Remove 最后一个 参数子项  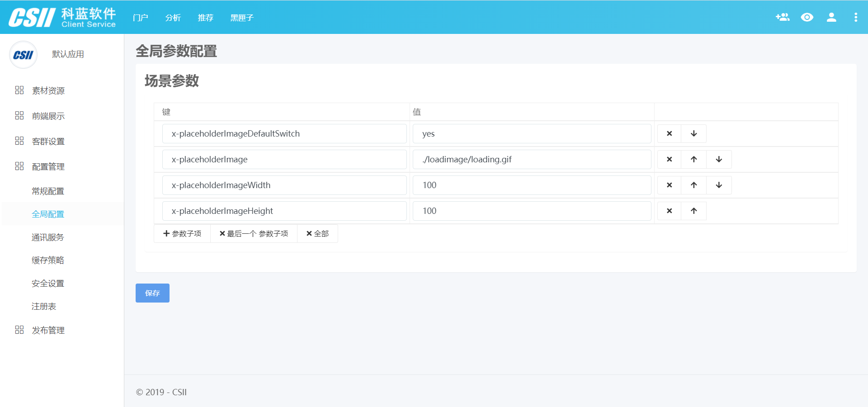click(x=254, y=233)
